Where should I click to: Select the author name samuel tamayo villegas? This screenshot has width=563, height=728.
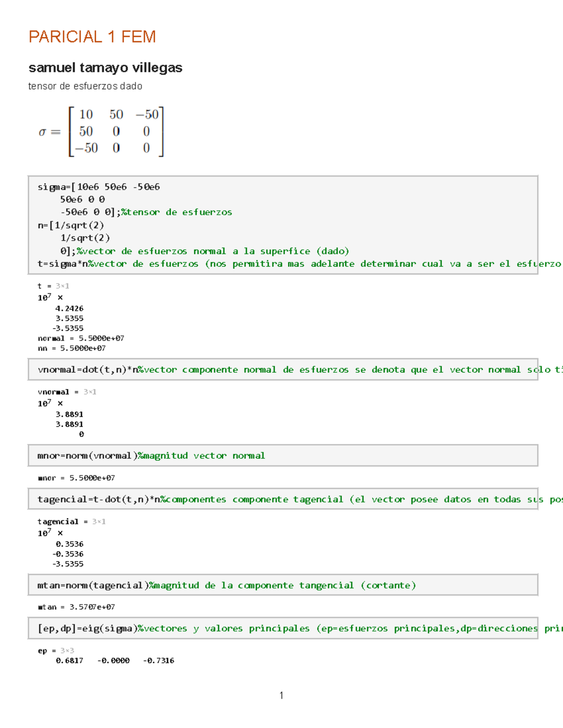[105, 68]
